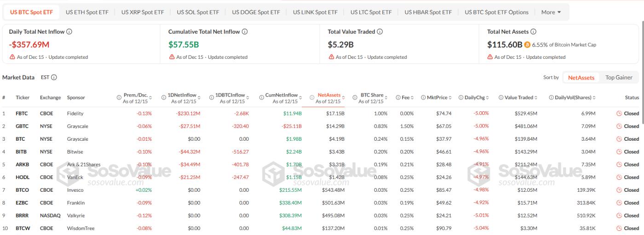644x235 pixels.
Task: Click the EST timezone info icon
Action: (54, 78)
